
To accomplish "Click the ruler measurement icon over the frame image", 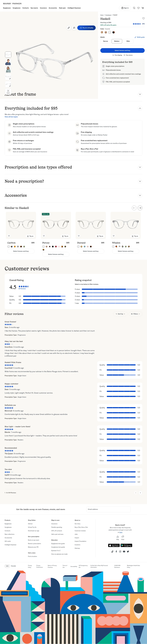I will (x=69, y=28).
